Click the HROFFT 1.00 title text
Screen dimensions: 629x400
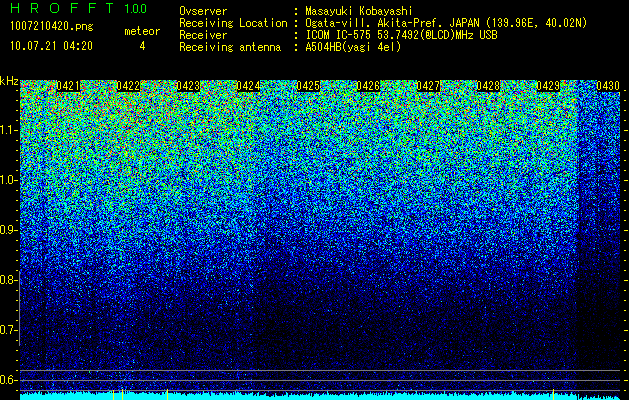79,8
